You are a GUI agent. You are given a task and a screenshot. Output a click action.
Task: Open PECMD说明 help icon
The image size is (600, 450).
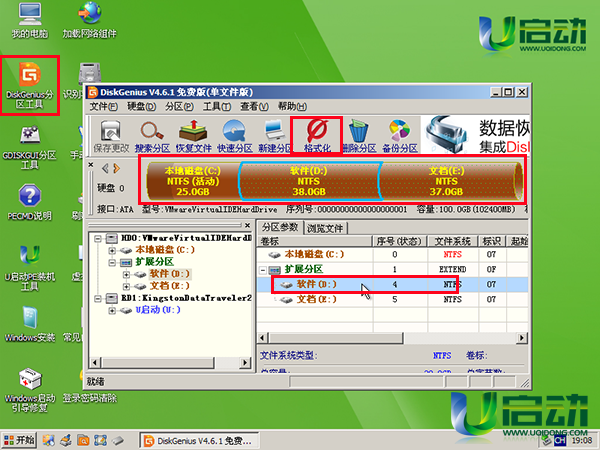[x=30, y=202]
